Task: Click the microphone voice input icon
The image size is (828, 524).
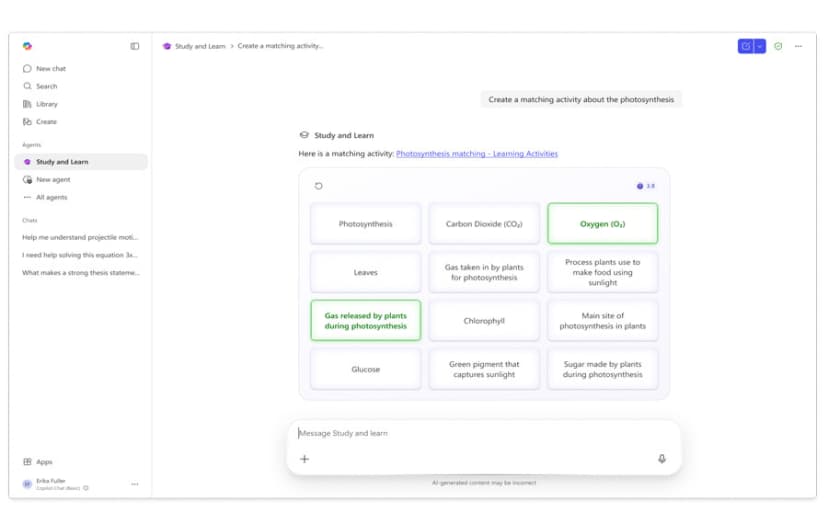Action: pyautogui.click(x=662, y=458)
